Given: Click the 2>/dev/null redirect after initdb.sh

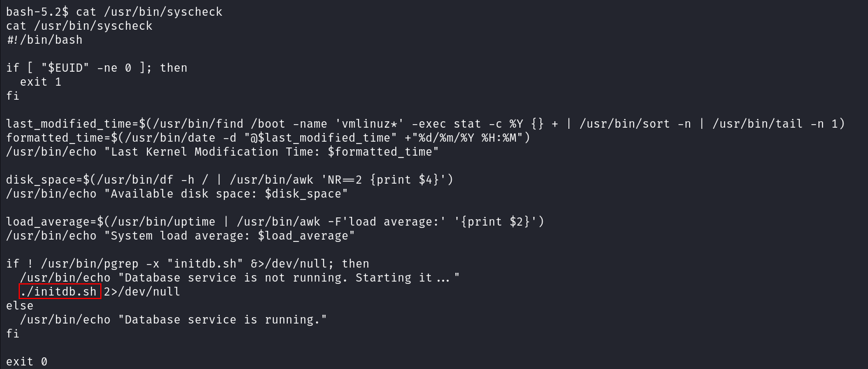Looking at the screenshot, I should click(x=142, y=291).
